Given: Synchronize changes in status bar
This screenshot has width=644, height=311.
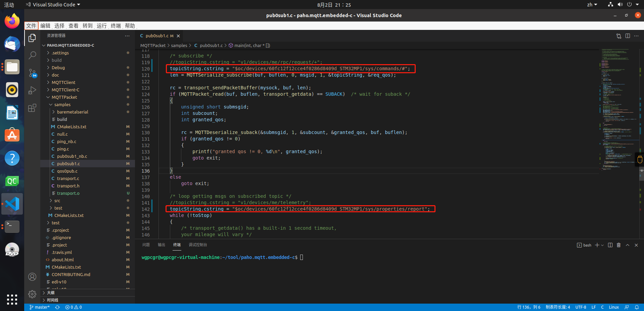Looking at the screenshot, I should 57,307.
